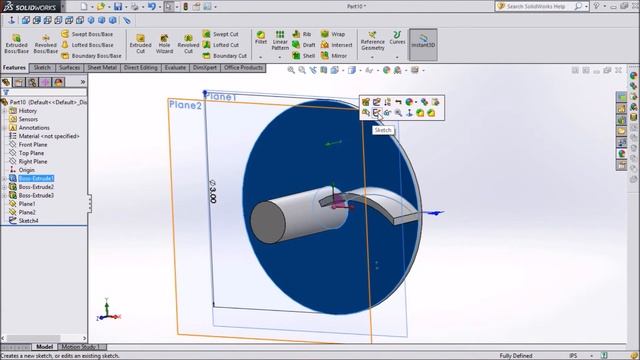
Task: Open the Surfaces tab
Action: 69,68
